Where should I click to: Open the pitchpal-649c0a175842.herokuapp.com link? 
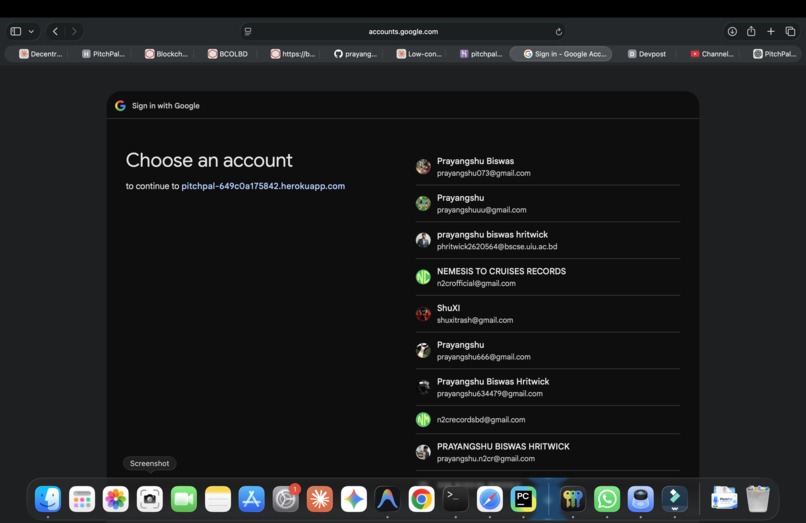pos(263,186)
